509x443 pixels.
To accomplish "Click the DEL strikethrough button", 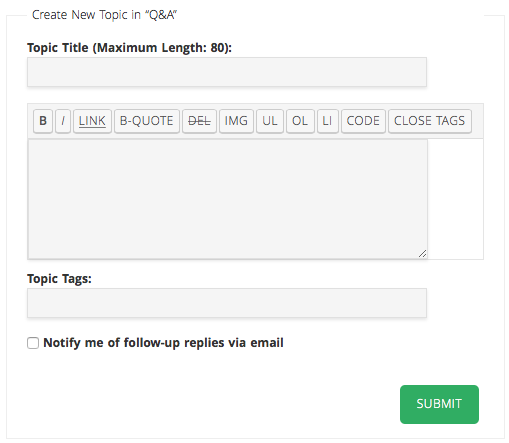I will (199, 121).
